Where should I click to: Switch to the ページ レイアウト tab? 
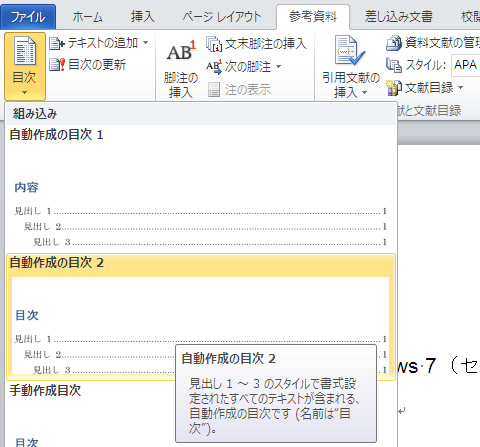[222, 17]
